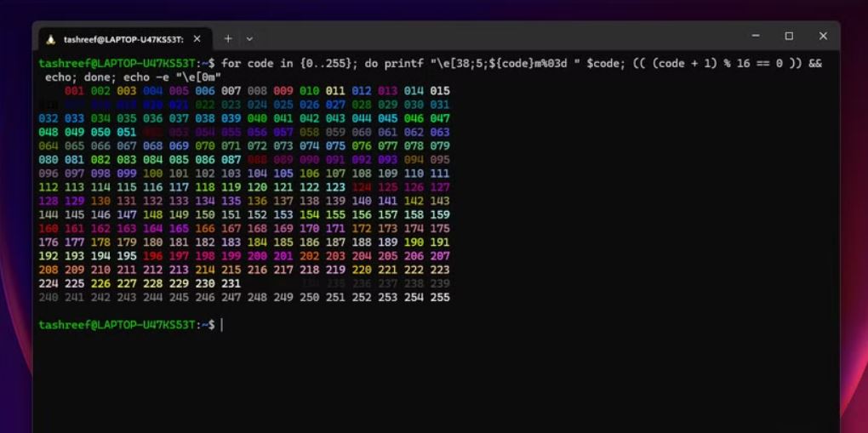
Task: Click the Tux penguin icon in the tab
Action: tap(50, 39)
